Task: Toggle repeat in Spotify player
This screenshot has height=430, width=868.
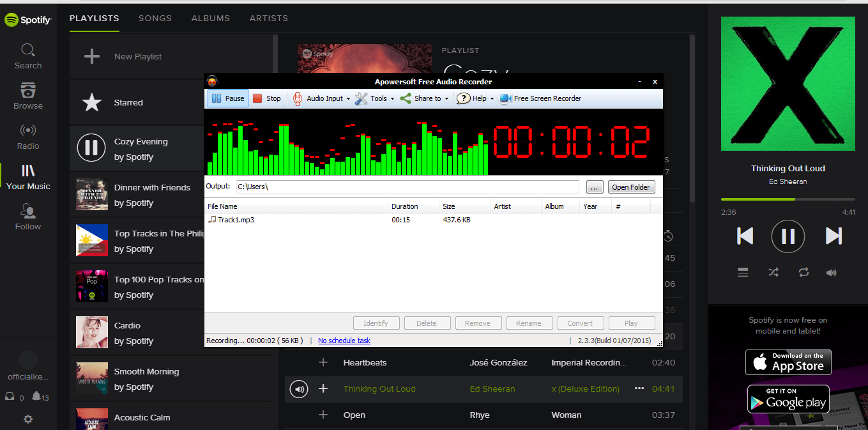Action: coord(803,272)
